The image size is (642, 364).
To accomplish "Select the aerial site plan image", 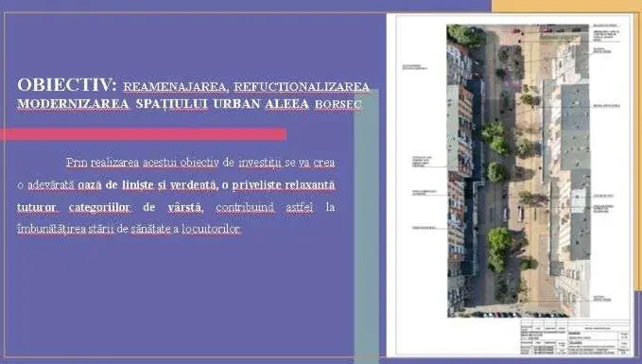I will coord(518,171).
